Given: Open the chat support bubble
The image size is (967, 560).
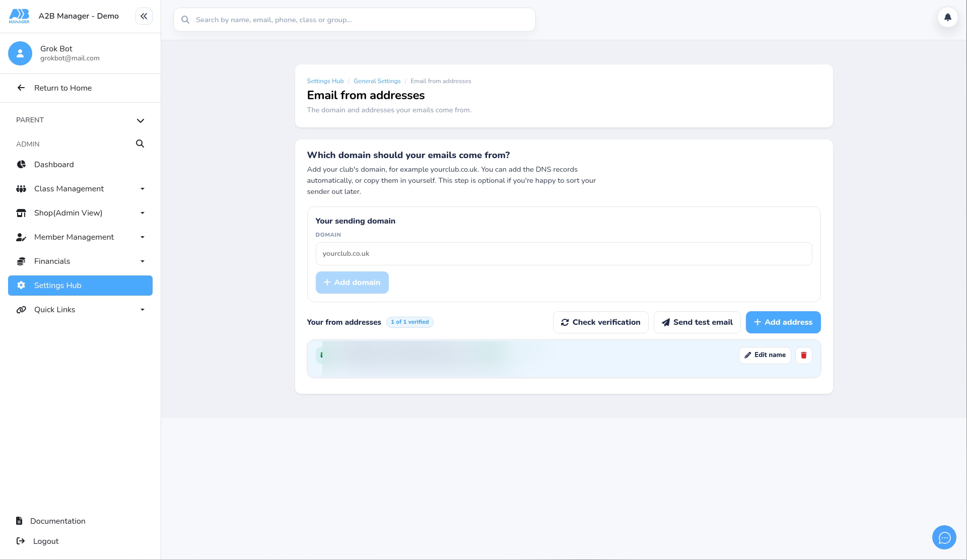Looking at the screenshot, I should coord(944,538).
